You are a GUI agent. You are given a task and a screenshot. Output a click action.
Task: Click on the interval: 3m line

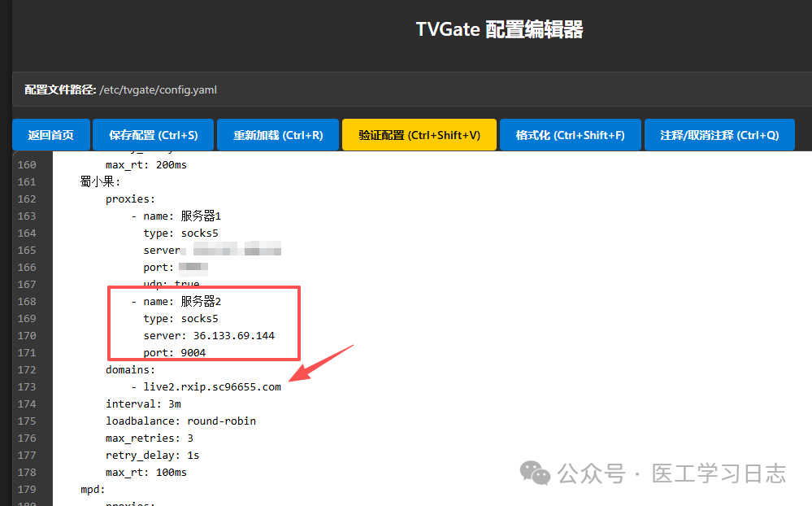click(x=143, y=404)
